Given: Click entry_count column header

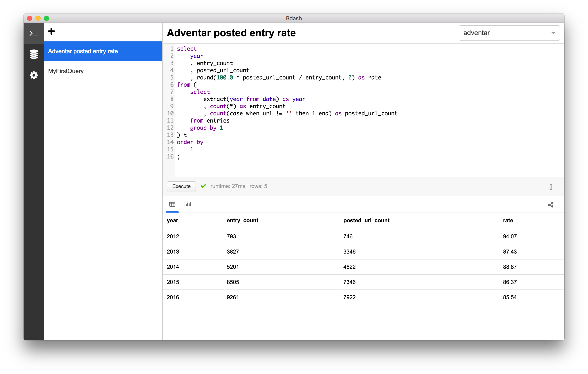Looking at the screenshot, I should pos(242,220).
